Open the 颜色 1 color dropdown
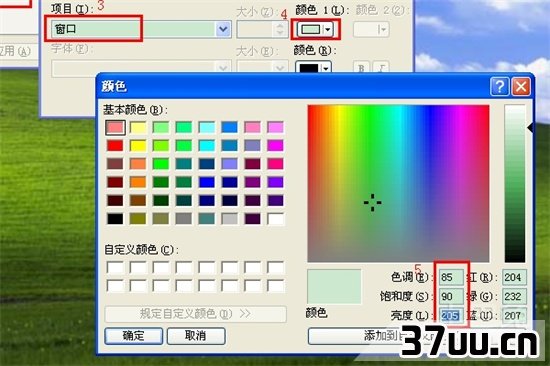Viewport: 550px width, 366px height. pos(315,29)
